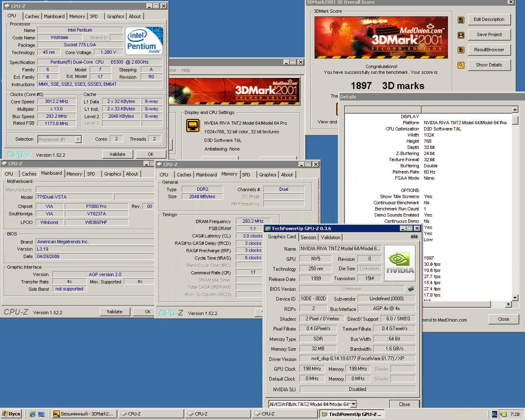Click Close in the Details window
This screenshot has width=525, height=420.
(x=504, y=319)
